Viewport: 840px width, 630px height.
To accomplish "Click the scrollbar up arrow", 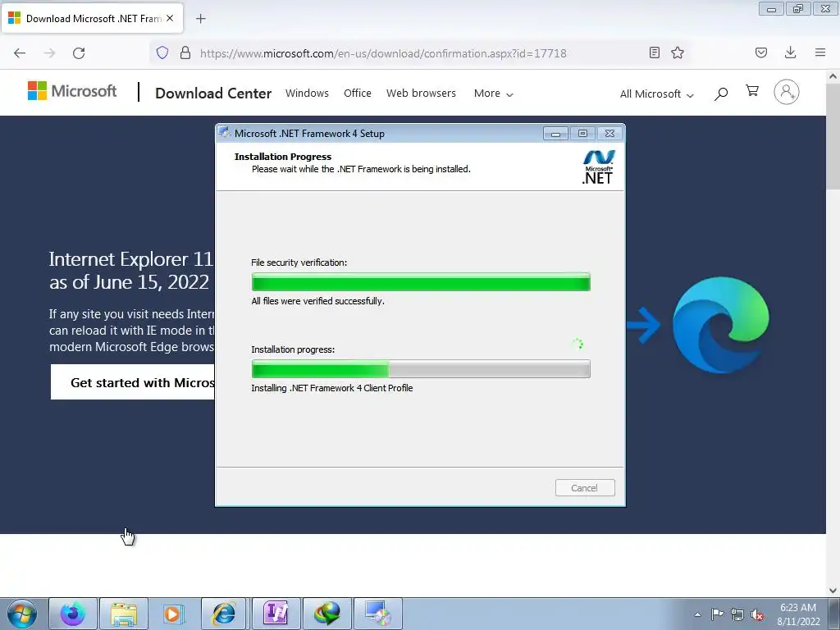I will [x=833, y=76].
